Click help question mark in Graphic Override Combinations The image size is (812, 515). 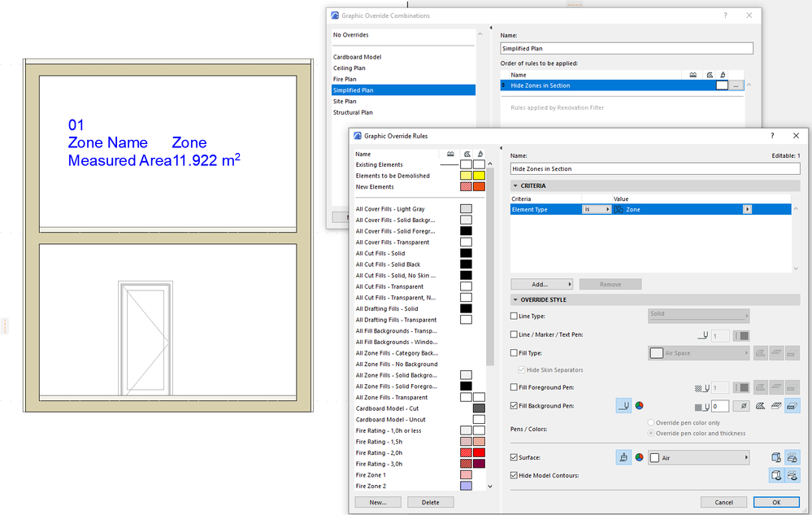click(725, 15)
